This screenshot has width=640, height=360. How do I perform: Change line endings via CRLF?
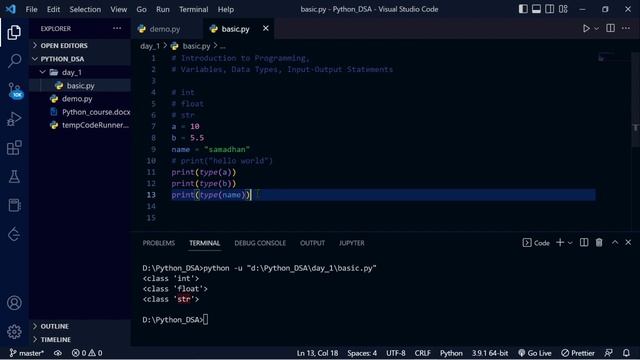422,353
